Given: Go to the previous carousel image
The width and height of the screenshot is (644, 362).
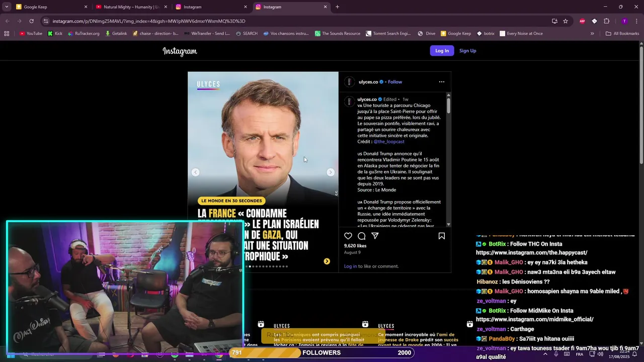Looking at the screenshot, I should (196, 172).
